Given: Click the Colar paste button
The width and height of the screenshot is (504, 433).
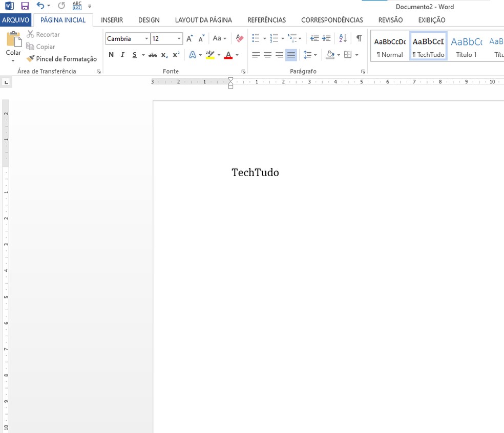Looking at the screenshot, I should [13, 47].
